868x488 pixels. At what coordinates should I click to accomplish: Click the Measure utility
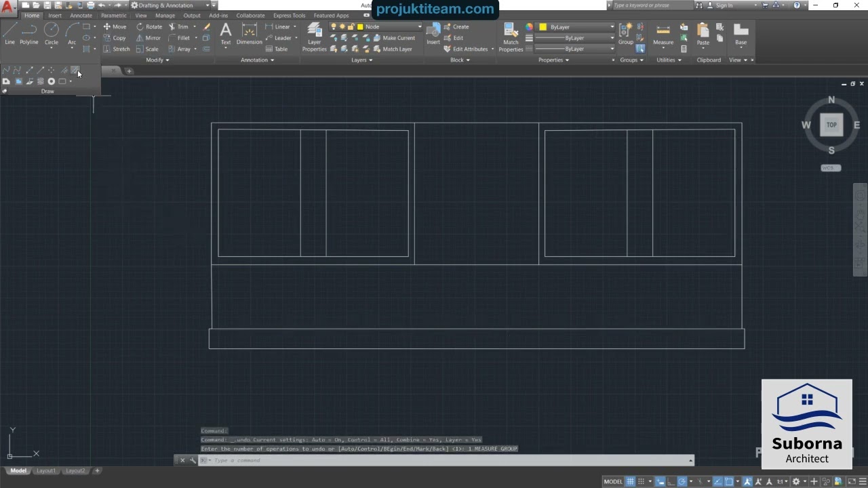[x=663, y=34]
